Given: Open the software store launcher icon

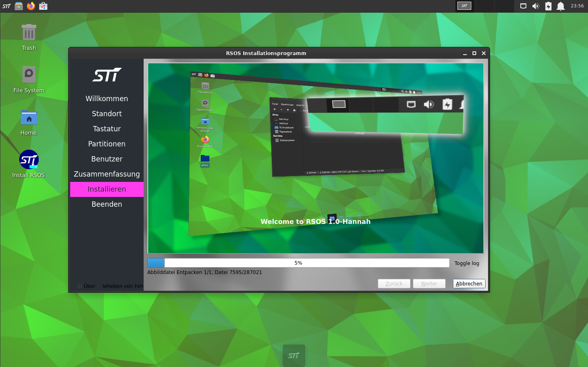Looking at the screenshot, I should click(43, 6).
